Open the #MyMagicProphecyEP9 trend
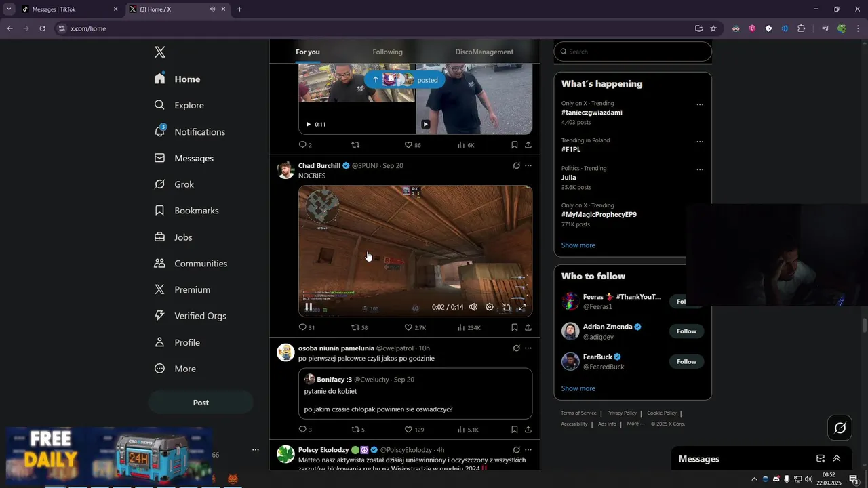This screenshot has height=488, width=868. 599,215
